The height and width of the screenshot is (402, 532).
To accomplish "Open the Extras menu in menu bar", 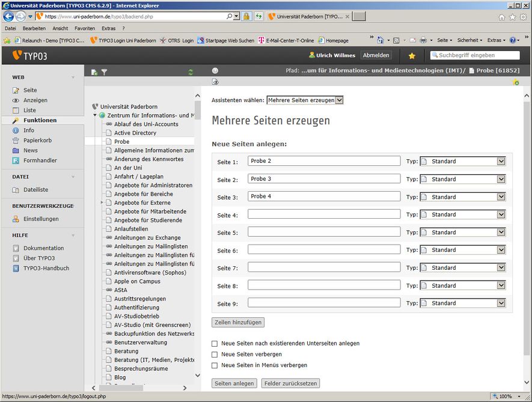I will click(109, 28).
